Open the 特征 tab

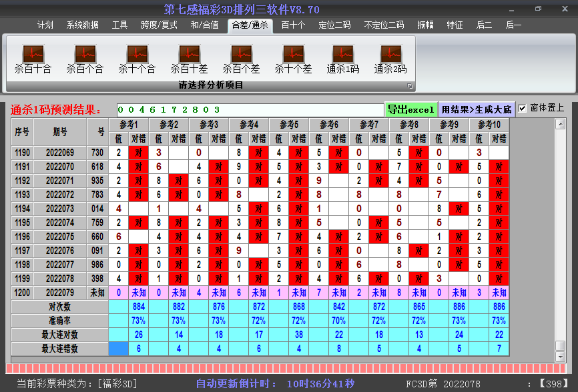455,25
